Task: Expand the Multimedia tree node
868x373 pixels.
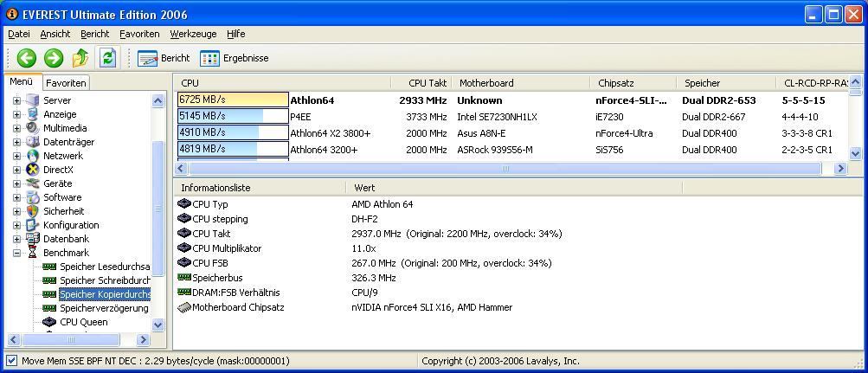Action: pos(16,128)
